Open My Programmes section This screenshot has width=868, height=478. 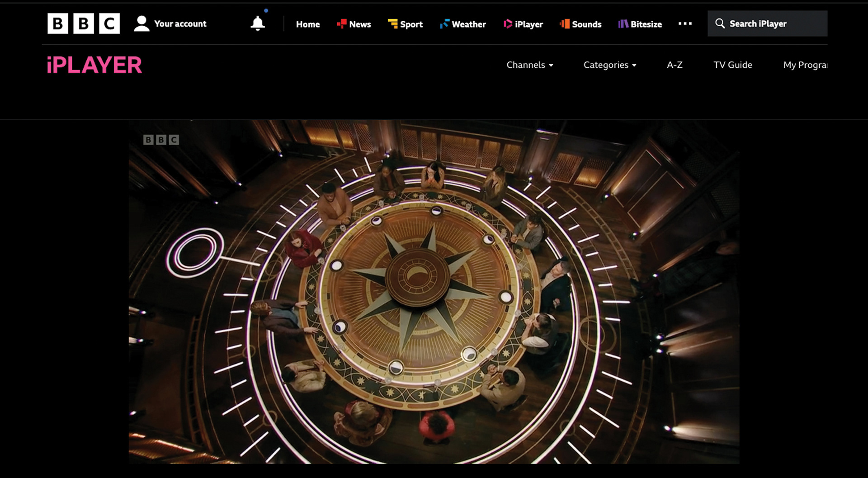pos(805,65)
